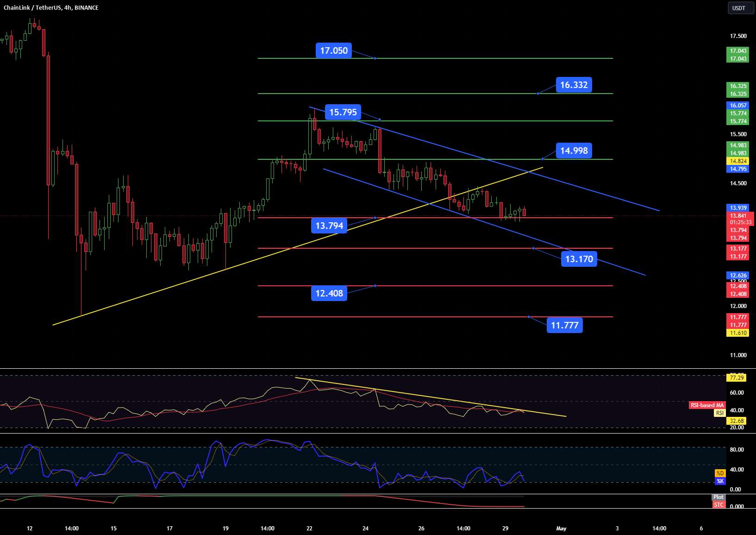Viewport: 756px width, 535px height.
Task: Select the 11.777 support callout
Action: pyautogui.click(x=564, y=325)
